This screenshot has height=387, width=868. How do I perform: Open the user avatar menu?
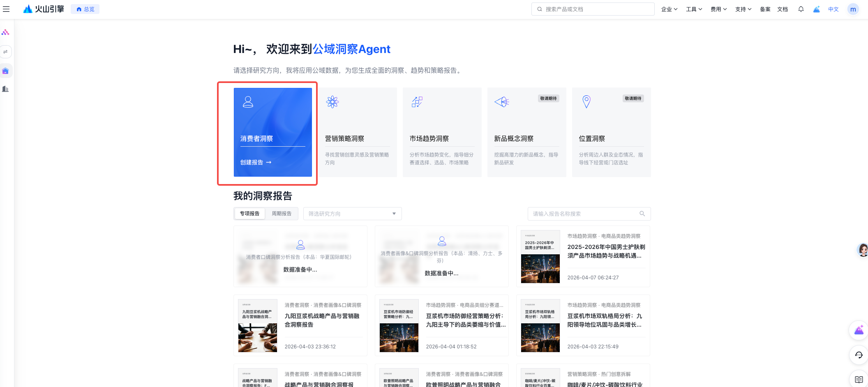coord(853,9)
